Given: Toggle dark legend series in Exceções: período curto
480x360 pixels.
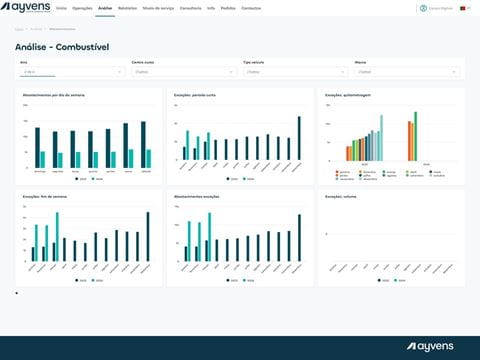Looking at the screenshot, I should (228, 179).
